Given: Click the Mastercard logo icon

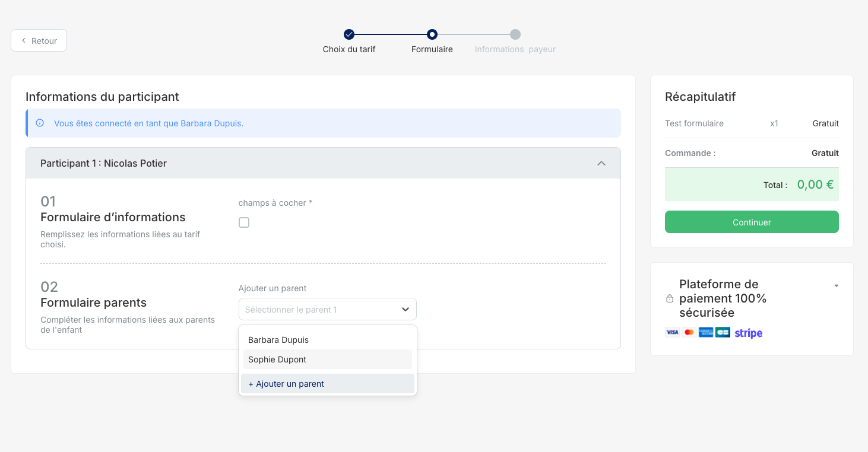Looking at the screenshot, I should [689, 333].
